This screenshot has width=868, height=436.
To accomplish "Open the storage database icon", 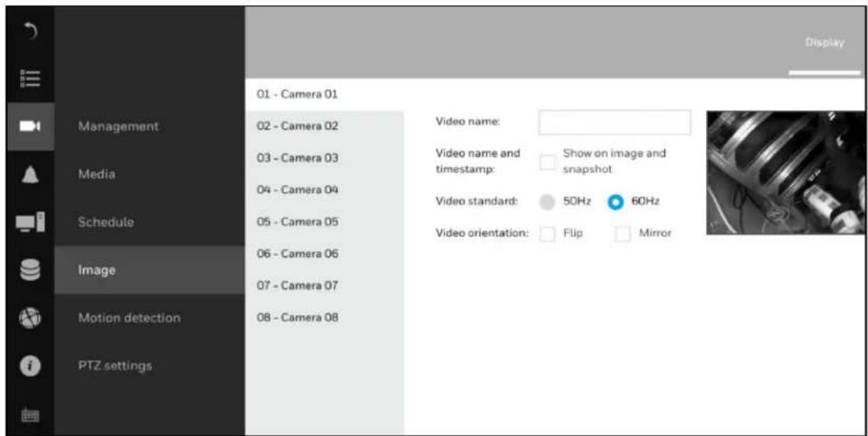I will click(31, 271).
